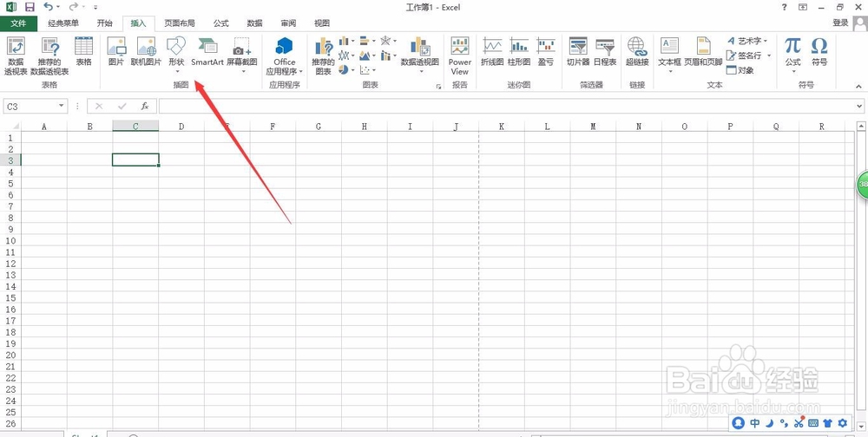
Task: Click inside the formula bar input
Action: tap(507, 106)
